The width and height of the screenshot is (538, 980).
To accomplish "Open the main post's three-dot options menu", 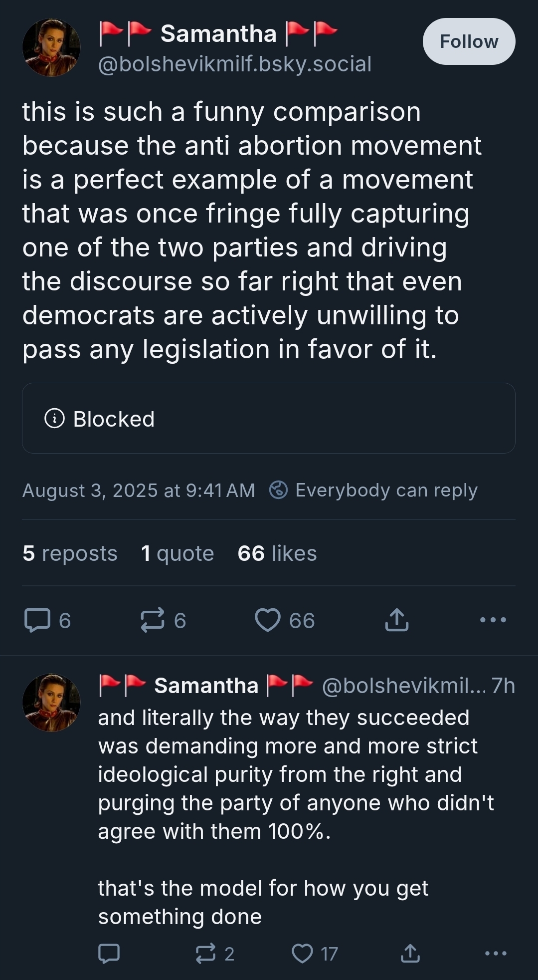I will point(493,620).
